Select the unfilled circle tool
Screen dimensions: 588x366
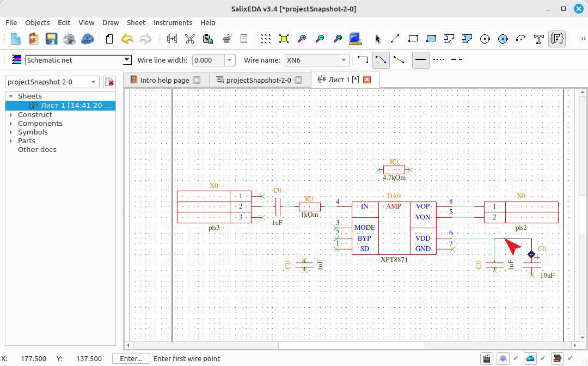[485, 39]
